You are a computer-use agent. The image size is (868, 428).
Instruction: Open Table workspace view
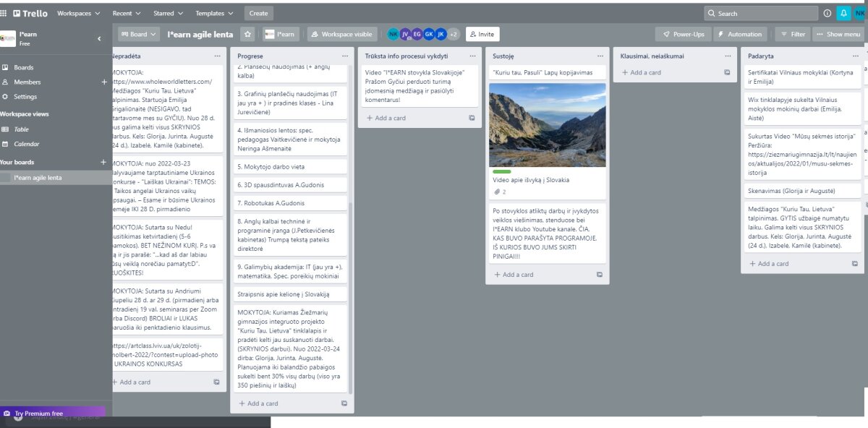pyautogui.click(x=22, y=129)
